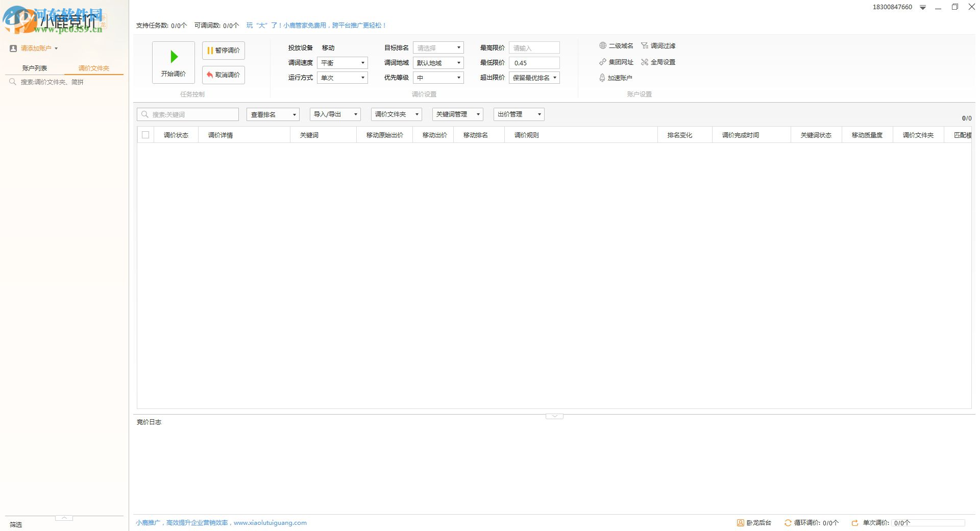The width and height of the screenshot is (980, 531).
Task: Open the 目标排名 dropdown
Action: (438, 48)
